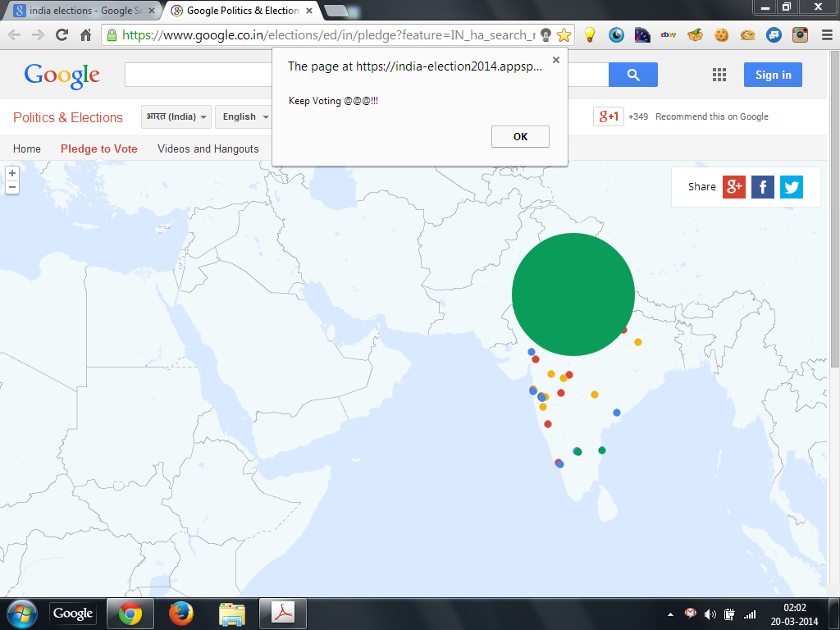Click the cookie extension icon
The width and height of the screenshot is (840, 630).
click(722, 35)
